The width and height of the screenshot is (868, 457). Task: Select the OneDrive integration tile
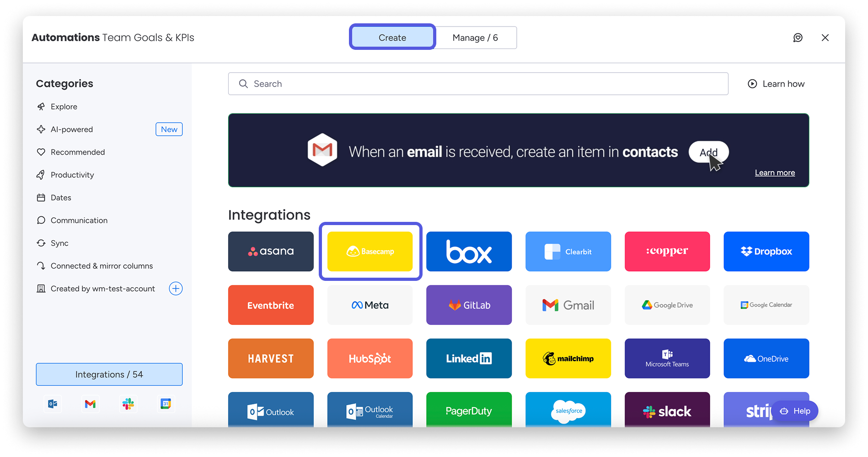[x=766, y=358]
